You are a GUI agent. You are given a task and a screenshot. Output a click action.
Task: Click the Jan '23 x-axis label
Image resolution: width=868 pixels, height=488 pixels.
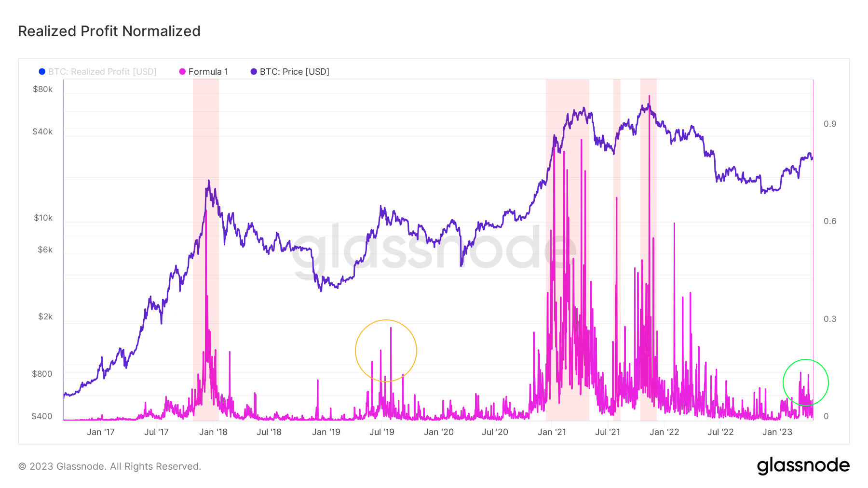(777, 432)
